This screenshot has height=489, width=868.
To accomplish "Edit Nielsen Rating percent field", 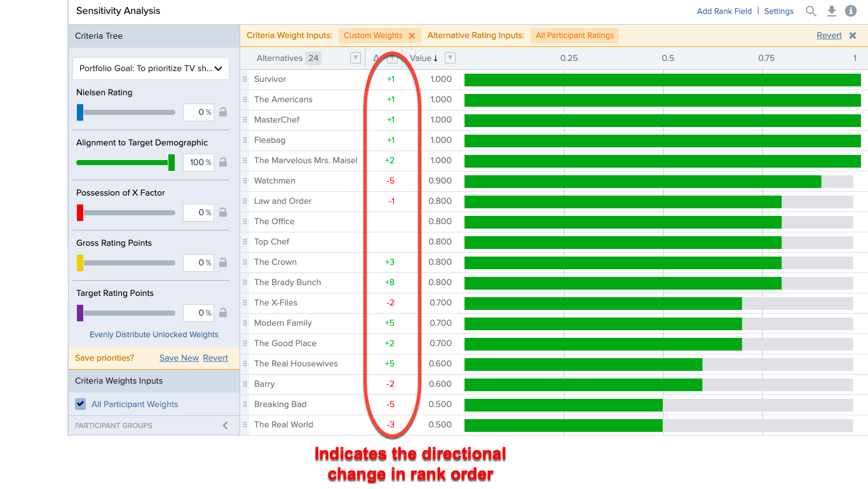I will (198, 112).
